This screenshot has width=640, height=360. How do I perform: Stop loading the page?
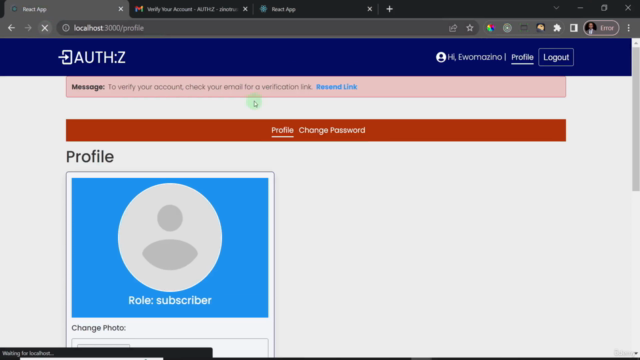(44, 28)
